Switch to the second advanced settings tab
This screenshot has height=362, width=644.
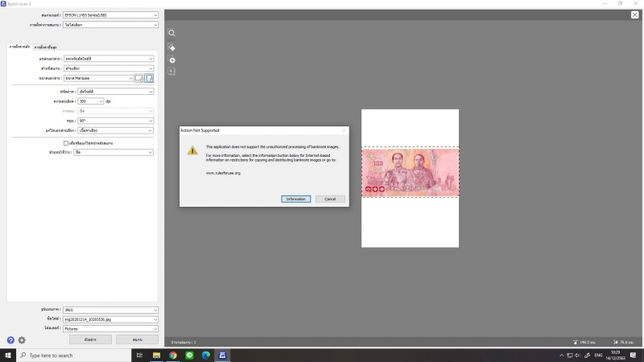click(x=45, y=47)
